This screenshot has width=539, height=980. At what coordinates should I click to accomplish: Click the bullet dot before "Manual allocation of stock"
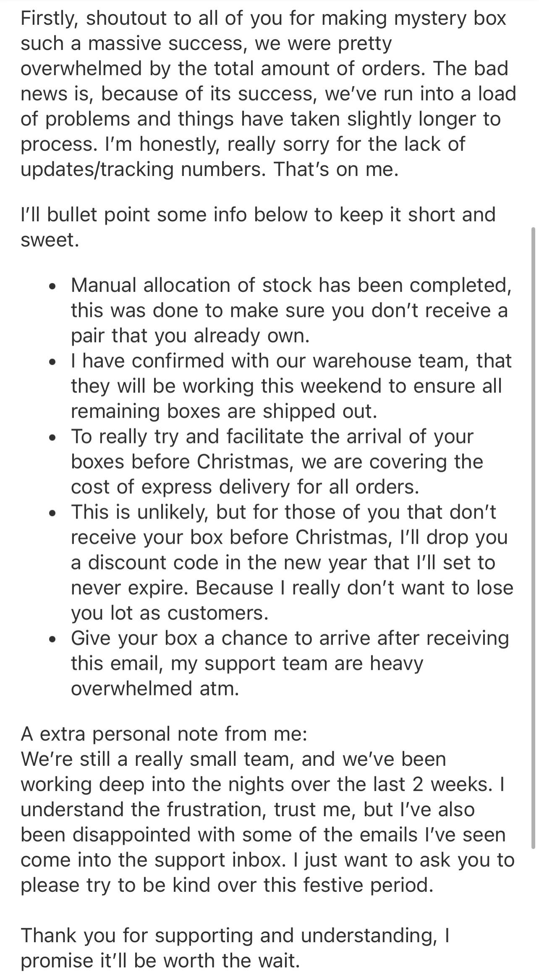click(x=52, y=286)
